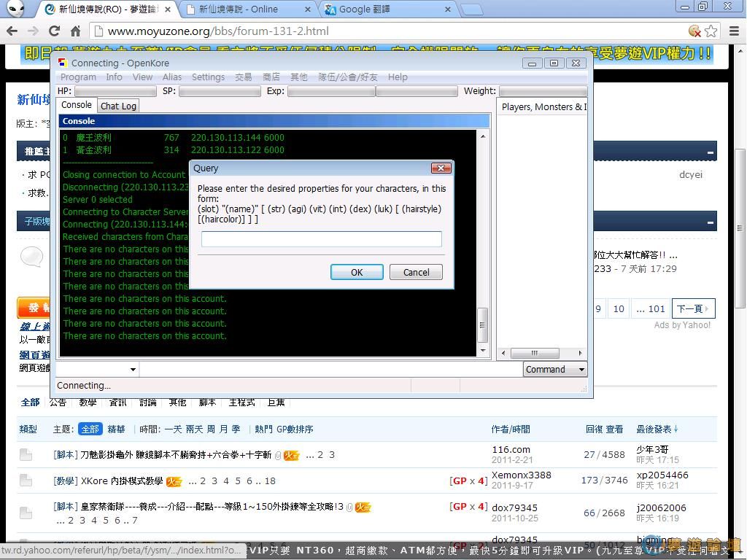Cancel the Query dialog
The width and height of the screenshot is (747, 560).
(x=416, y=273)
